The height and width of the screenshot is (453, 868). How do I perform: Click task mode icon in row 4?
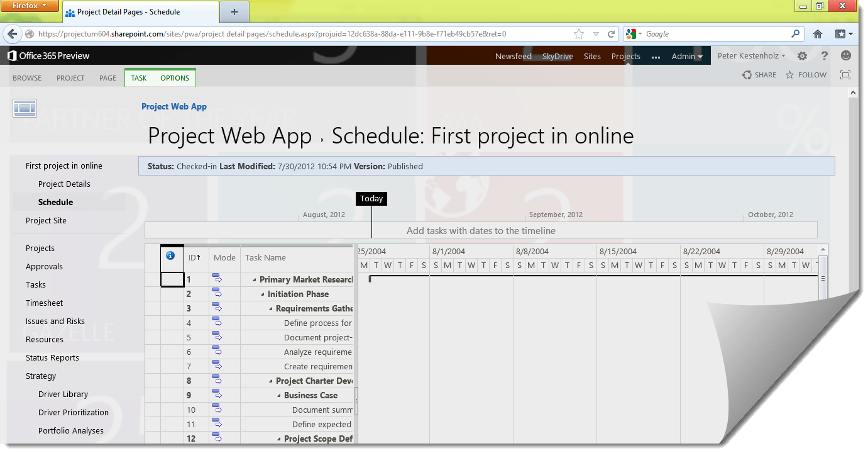(x=217, y=322)
